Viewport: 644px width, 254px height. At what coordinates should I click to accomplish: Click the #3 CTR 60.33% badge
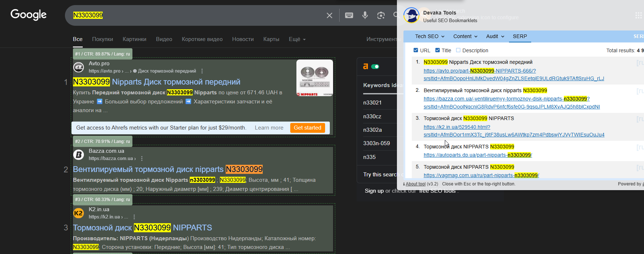coord(102,200)
